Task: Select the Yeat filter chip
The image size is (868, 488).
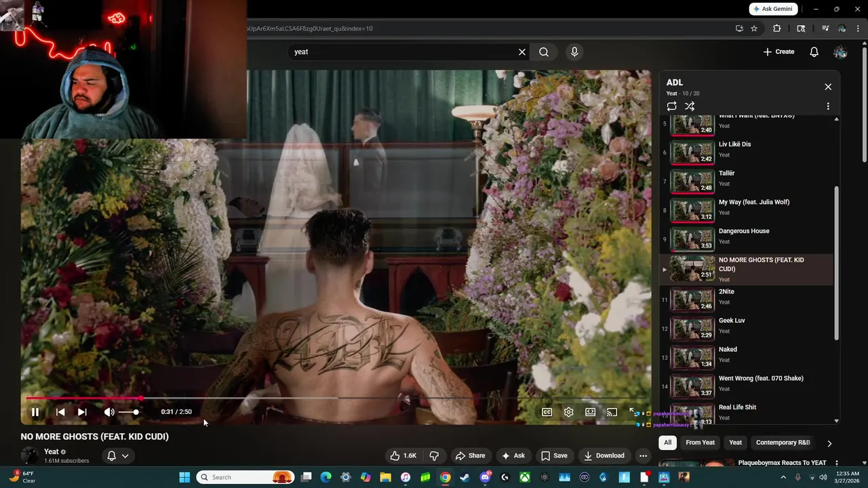Action: click(735, 443)
